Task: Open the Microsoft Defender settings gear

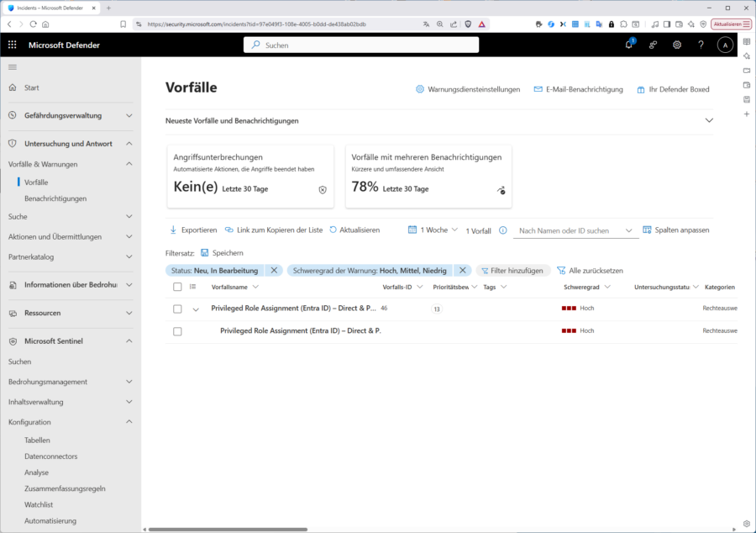Action: [x=677, y=45]
